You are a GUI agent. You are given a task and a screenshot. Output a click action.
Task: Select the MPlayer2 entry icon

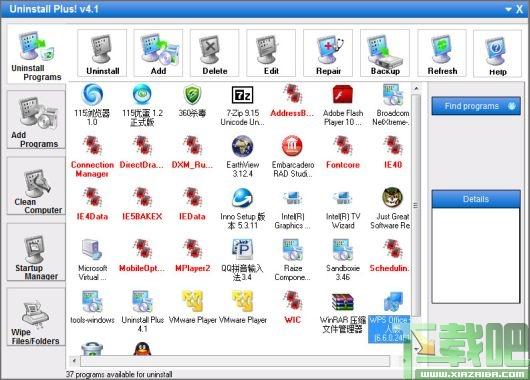click(192, 249)
